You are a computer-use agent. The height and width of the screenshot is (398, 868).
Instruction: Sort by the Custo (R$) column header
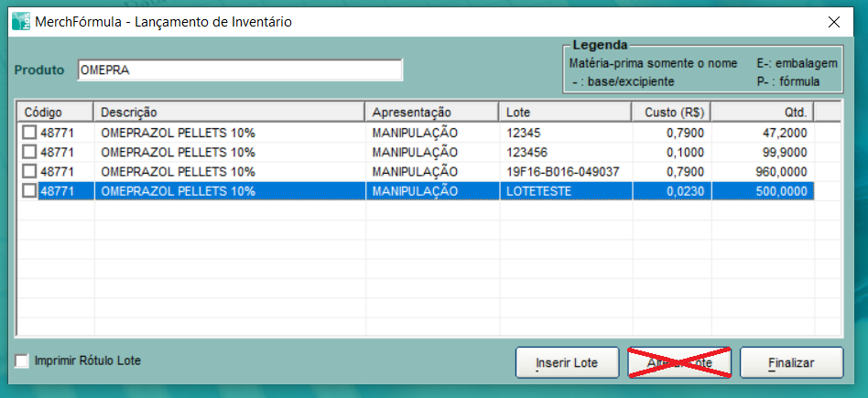pyautogui.click(x=671, y=113)
